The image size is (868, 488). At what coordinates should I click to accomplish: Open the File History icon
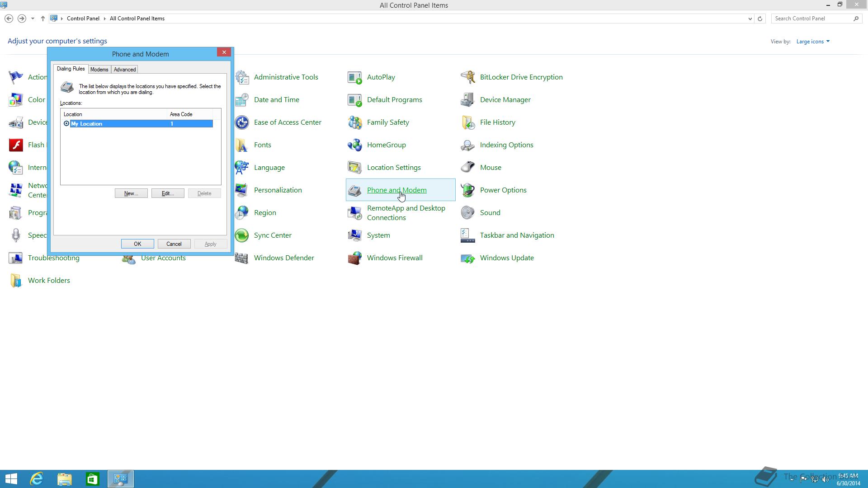tap(468, 122)
